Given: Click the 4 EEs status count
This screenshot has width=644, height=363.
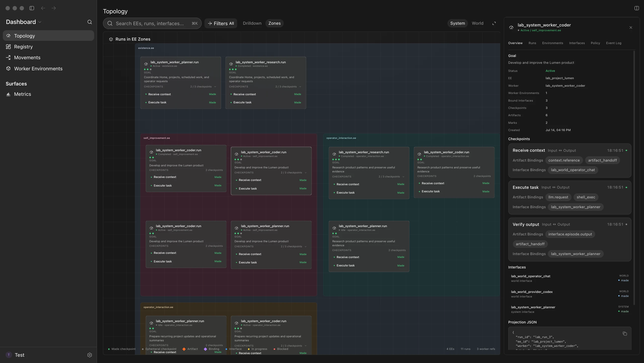Looking at the screenshot, I should pos(450,349).
